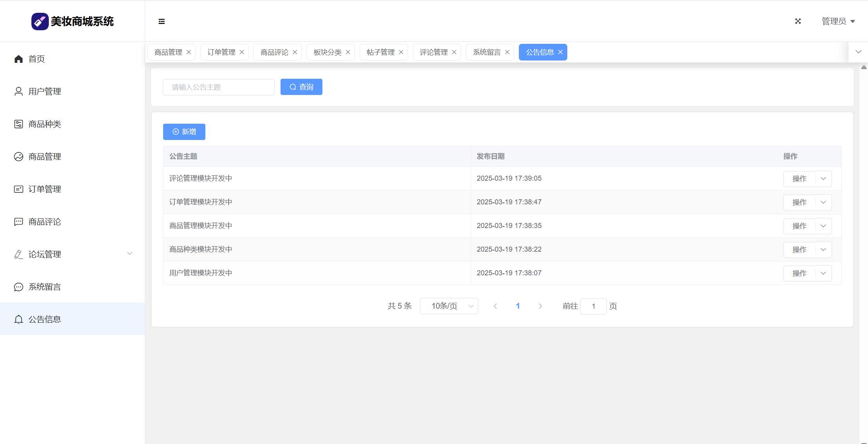The height and width of the screenshot is (444, 868).
Task: Go to 商品种类 in sidebar
Action: point(45,124)
